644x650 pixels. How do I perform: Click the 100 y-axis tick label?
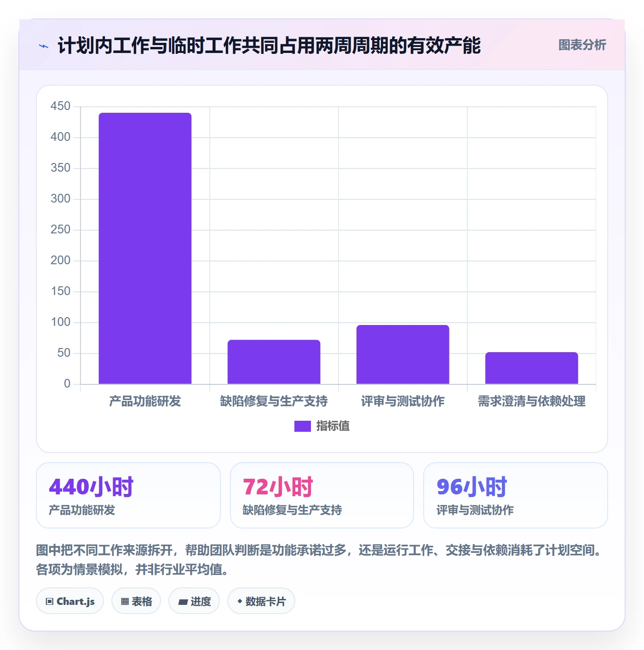[x=60, y=322]
